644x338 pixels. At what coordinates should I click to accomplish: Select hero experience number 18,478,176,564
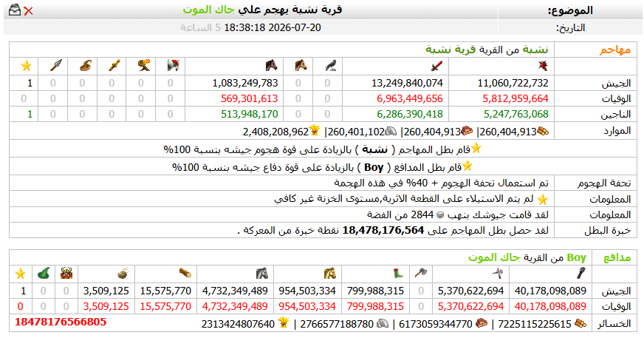pyautogui.click(x=383, y=231)
